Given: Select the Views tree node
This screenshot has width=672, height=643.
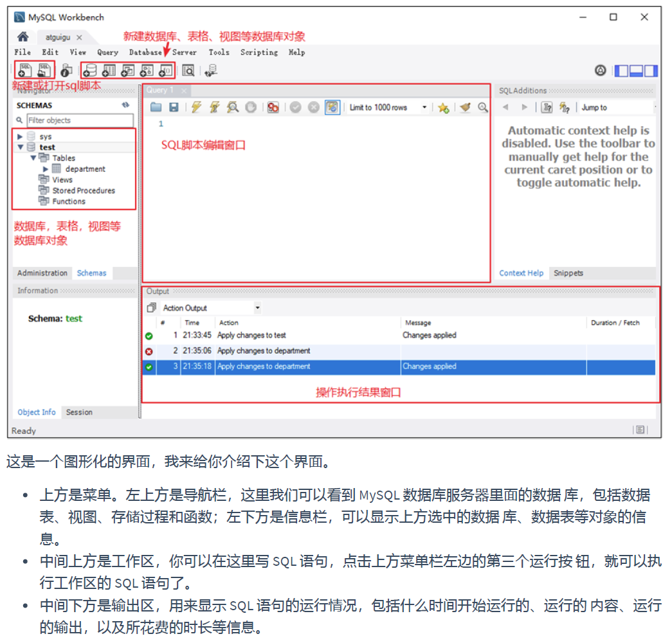Looking at the screenshot, I should click(62, 179).
